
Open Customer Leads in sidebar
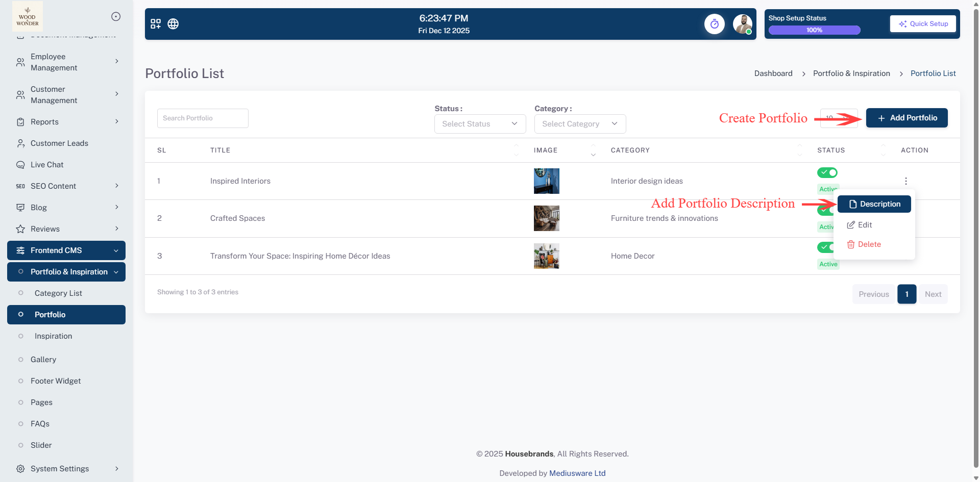(59, 143)
